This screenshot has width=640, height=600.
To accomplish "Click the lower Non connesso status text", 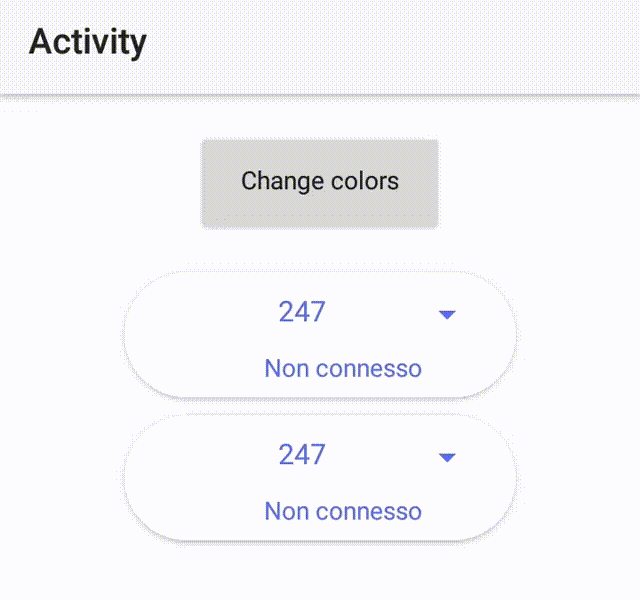I will 343,511.
